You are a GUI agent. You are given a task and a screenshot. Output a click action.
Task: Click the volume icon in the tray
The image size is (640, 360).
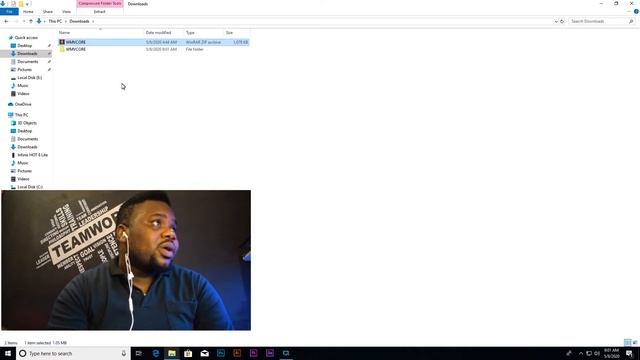[597, 353]
